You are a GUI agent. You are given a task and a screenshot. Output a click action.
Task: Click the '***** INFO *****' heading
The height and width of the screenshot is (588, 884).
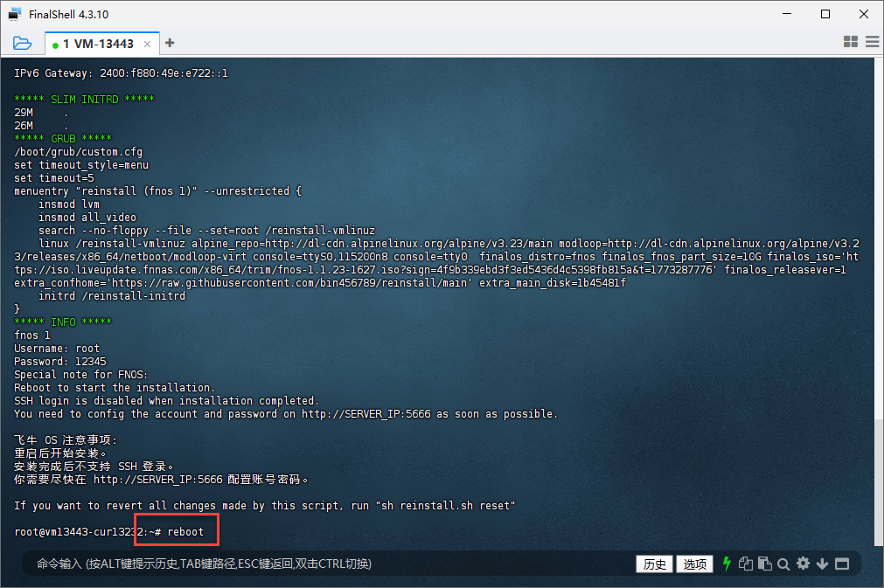coord(63,322)
